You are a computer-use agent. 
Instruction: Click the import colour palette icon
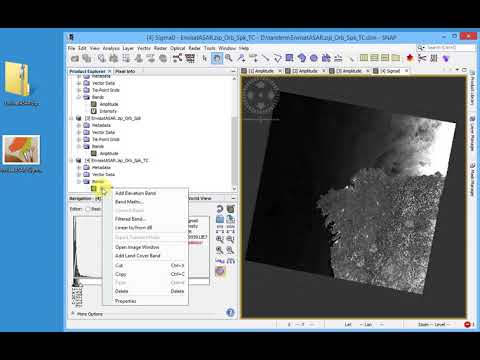[220, 219]
